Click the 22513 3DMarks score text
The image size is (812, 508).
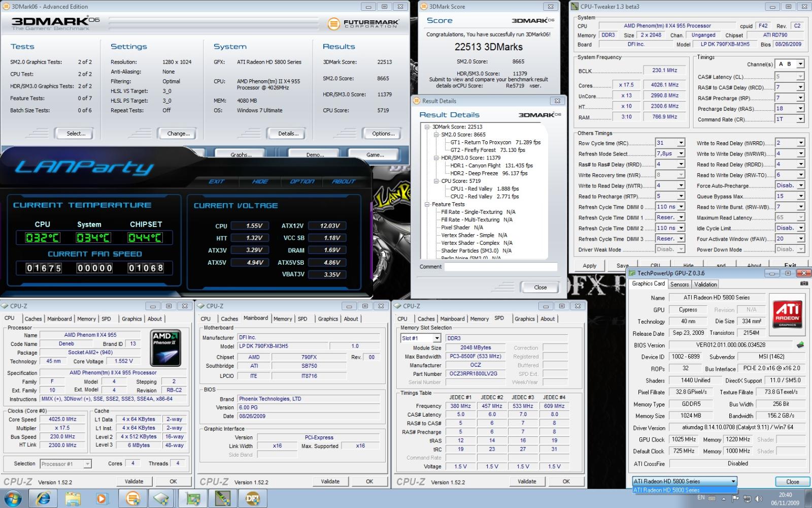488,47
